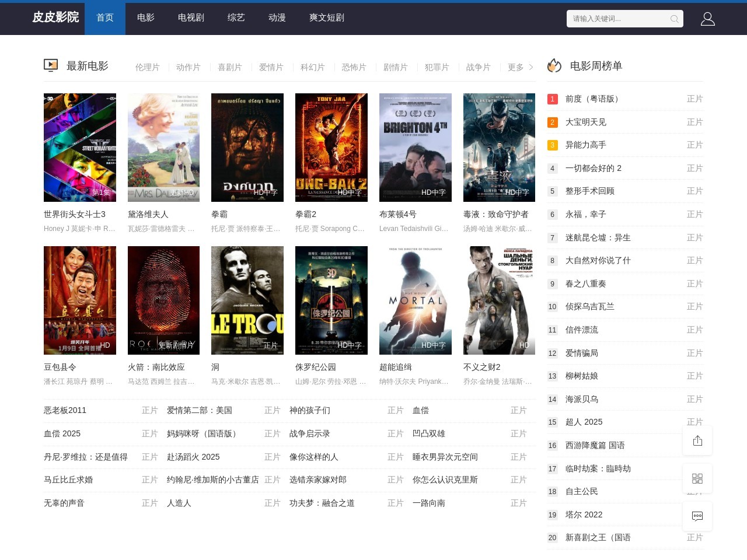Open the user profile icon in navbar
Viewport: 747px width, 560px height.
(708, 19)
